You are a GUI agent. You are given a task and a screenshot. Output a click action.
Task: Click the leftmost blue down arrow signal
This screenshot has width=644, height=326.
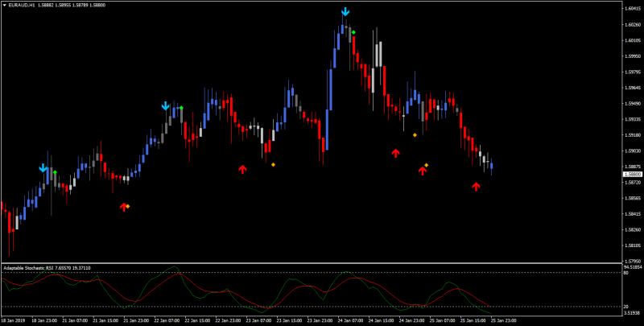[43, 168]
